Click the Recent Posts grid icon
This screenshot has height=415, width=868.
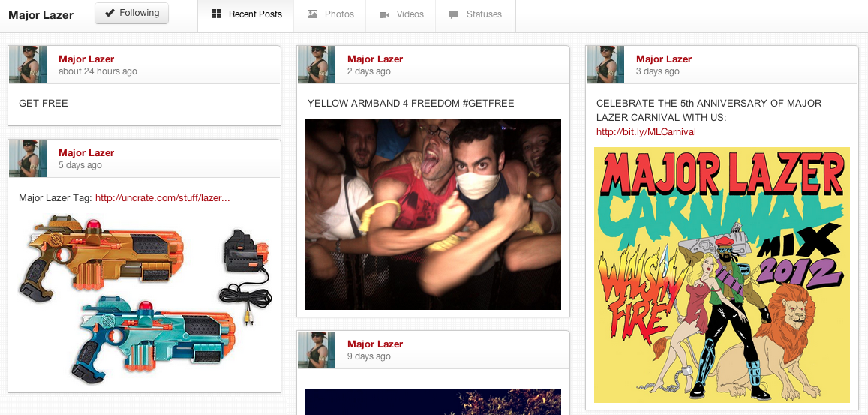[x=217, y=14]
